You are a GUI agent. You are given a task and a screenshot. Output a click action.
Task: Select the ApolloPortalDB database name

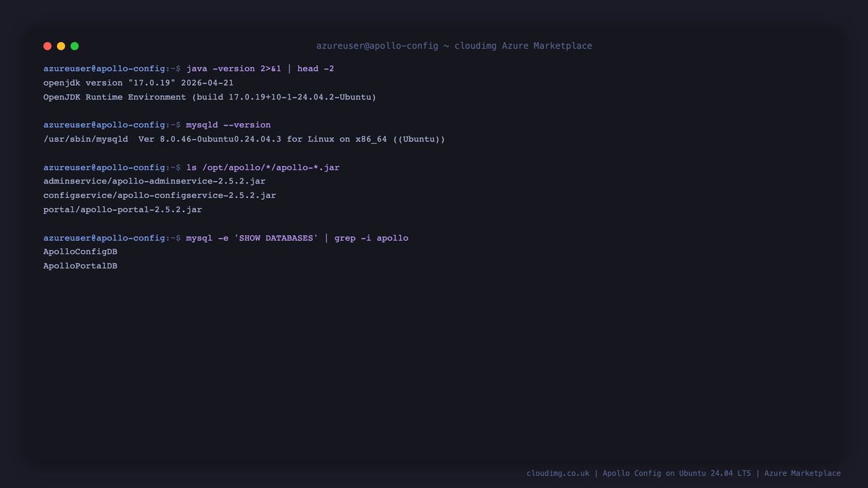(x=80, y=266)
